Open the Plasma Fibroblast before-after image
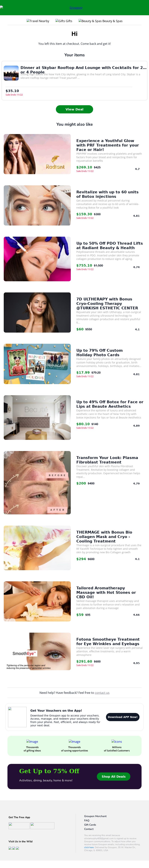 click(37, 483)
